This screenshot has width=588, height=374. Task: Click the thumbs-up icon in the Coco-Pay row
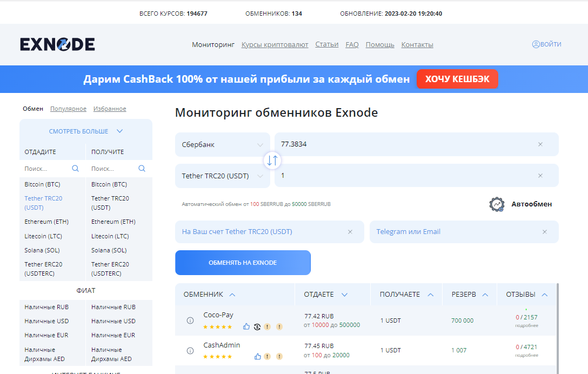[246, 326]
